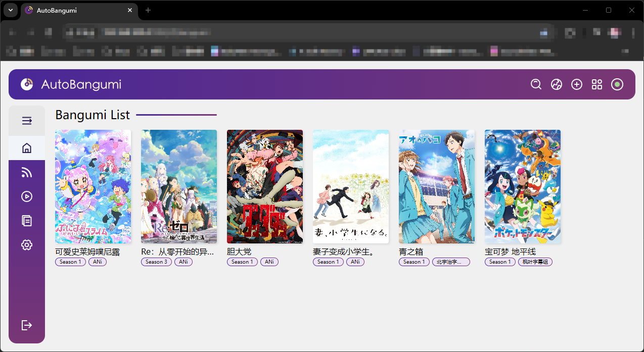
Task: Open the 胆大党 poster
Action: (265, 186)
